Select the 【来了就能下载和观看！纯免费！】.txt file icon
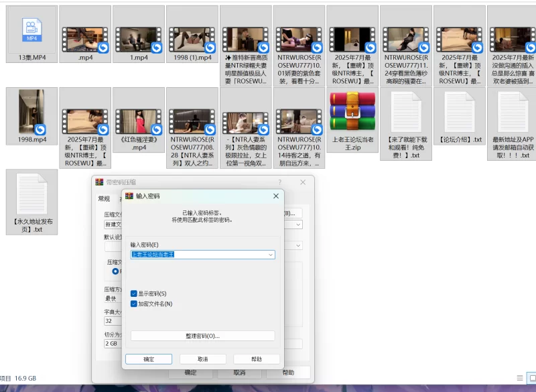This screenshot has height=392, width=536. [406, 112]
